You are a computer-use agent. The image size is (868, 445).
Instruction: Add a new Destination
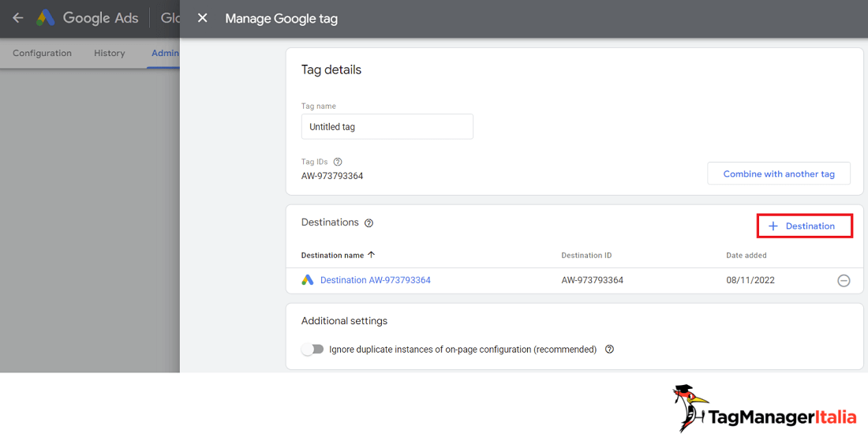[804, 226]
